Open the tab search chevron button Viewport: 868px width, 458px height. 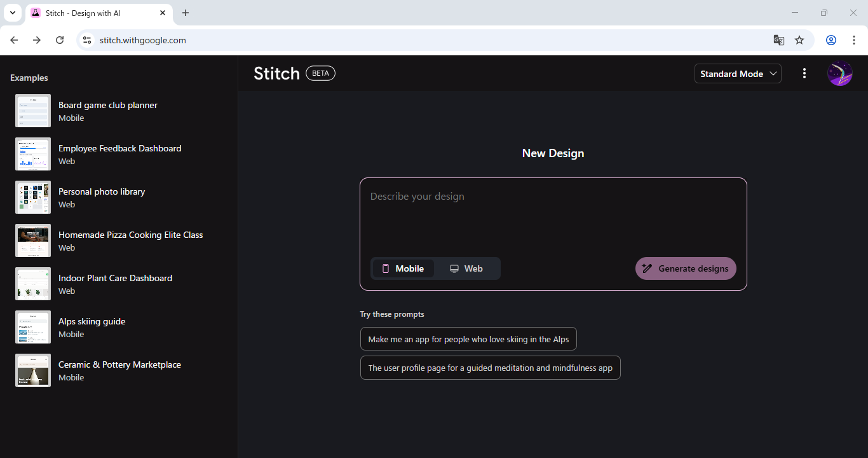click(12, 13)
